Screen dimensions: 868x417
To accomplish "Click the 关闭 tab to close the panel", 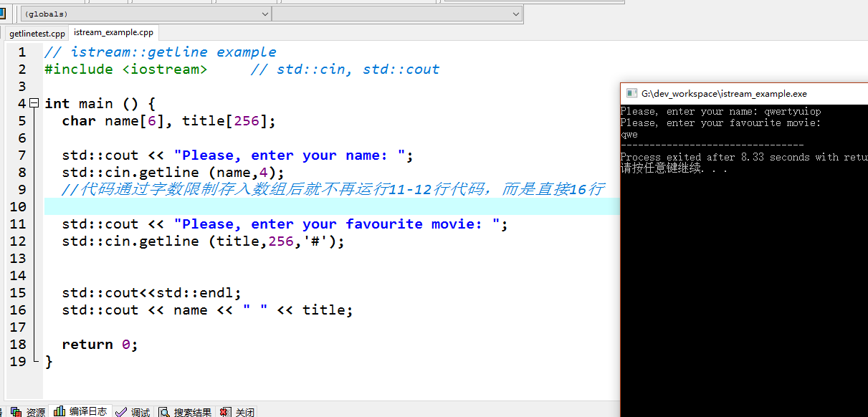I will [x=237, y=412].
